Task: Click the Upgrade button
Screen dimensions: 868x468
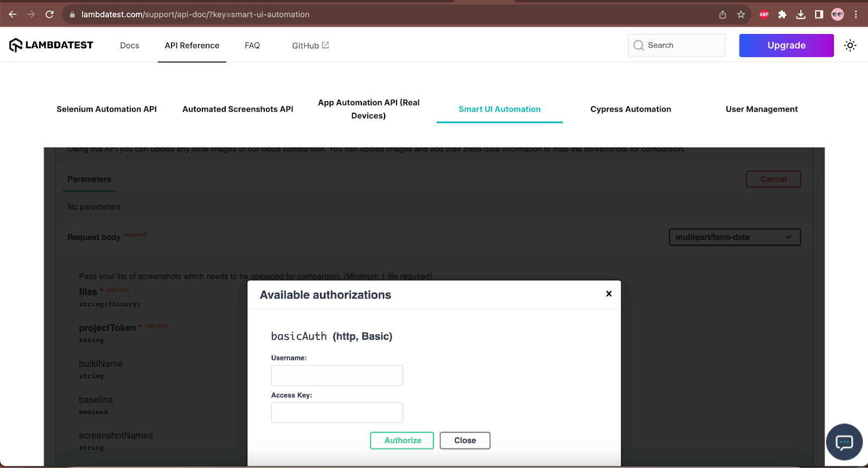Action: pyautogui.click(x=786, y=46)
